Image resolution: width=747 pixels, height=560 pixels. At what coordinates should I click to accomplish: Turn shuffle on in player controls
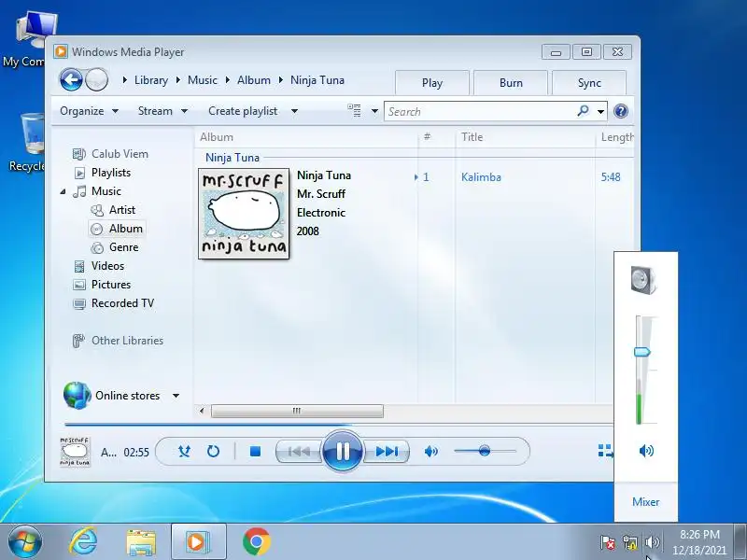(x=184, y=451)
